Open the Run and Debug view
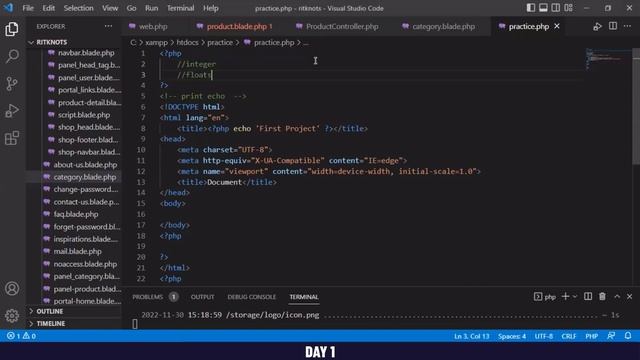Screen dimensions: 640x360 (x=12, y=111)
